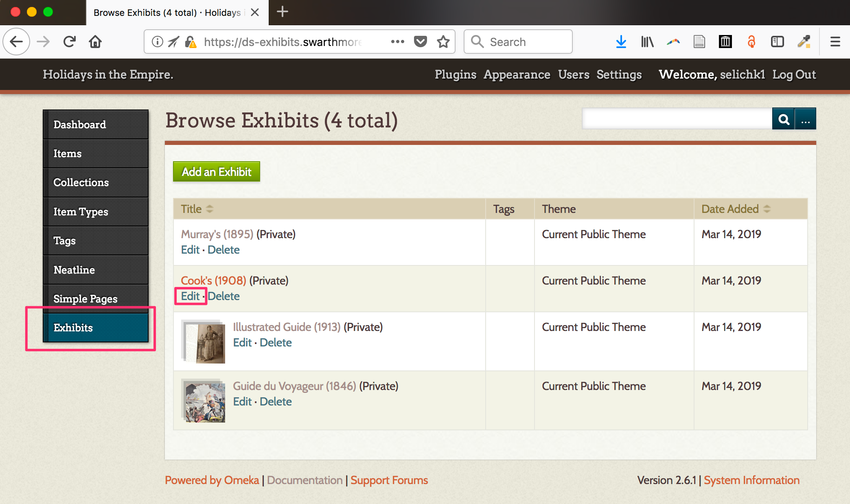
Task: Edit the Cook's (1908) exhibit
Action: (190, 296)
